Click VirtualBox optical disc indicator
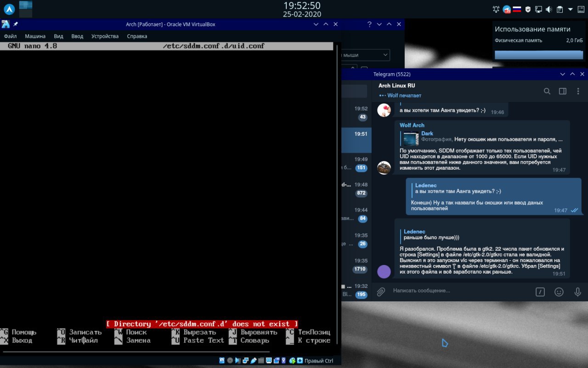 (230, 361)
